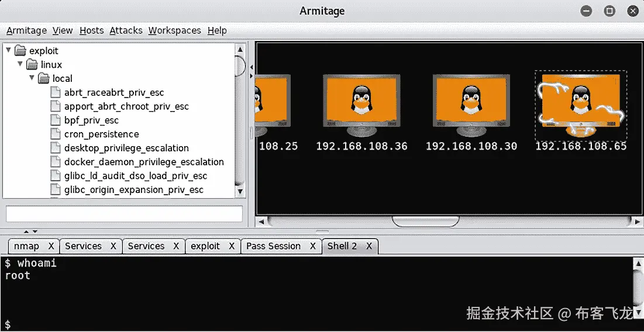644x332 pixels.
Task: Collapse the local folder tree arrow
Action: [32, 78]
